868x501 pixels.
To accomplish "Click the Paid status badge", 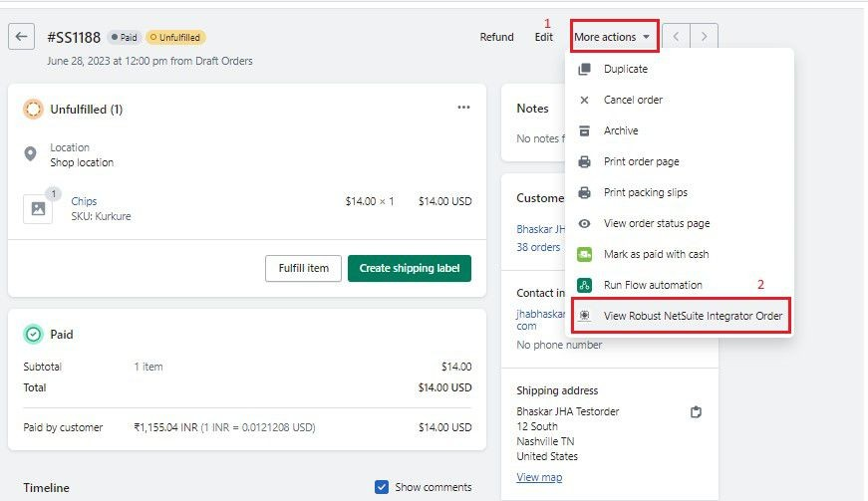I will 124,37.
